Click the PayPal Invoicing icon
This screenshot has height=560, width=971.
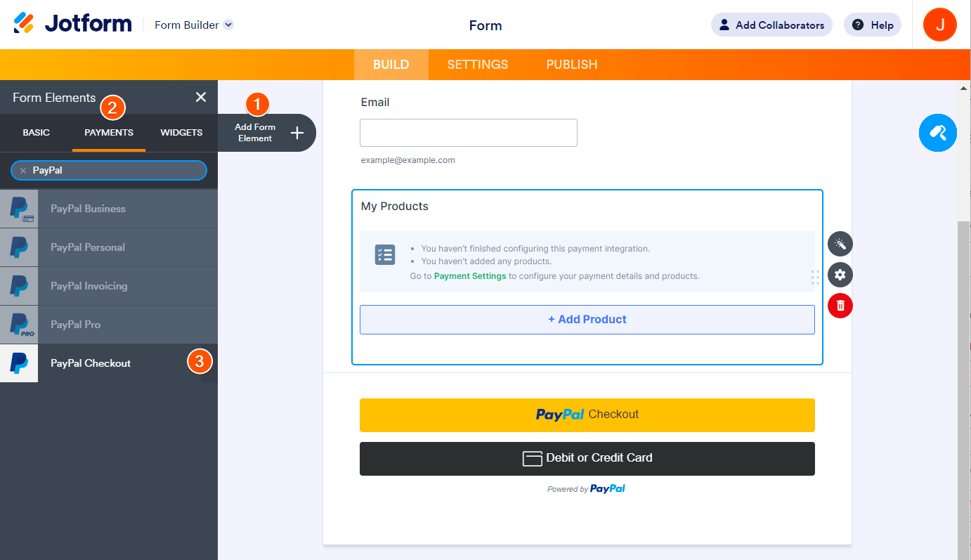19,286
